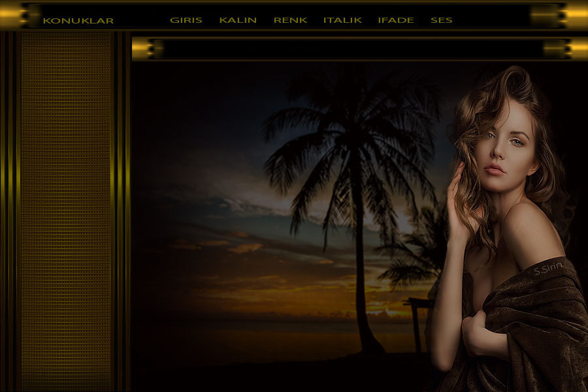The height and width of the screenshot is (392, 588).
Task: Select the mesh-textured guest list panel
Action: coord(65,209)
